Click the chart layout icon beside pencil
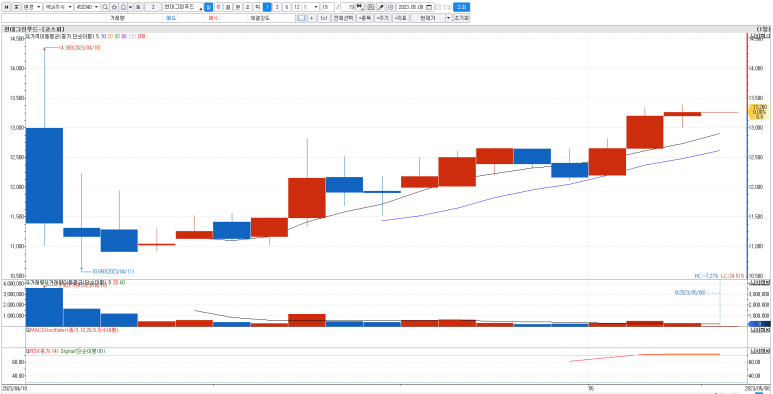Viewport: 773px width, 394px height. coord(371,7)
